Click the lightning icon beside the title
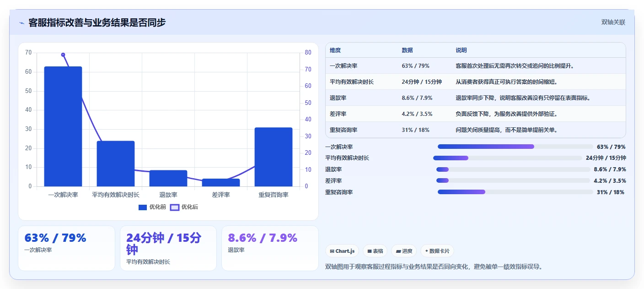This screenshot has width=644, height=289. point(21,22)
